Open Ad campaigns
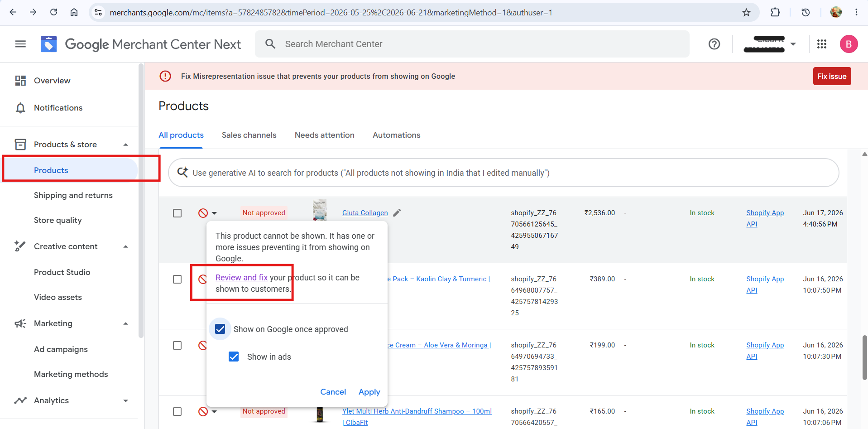 (61, 349)
